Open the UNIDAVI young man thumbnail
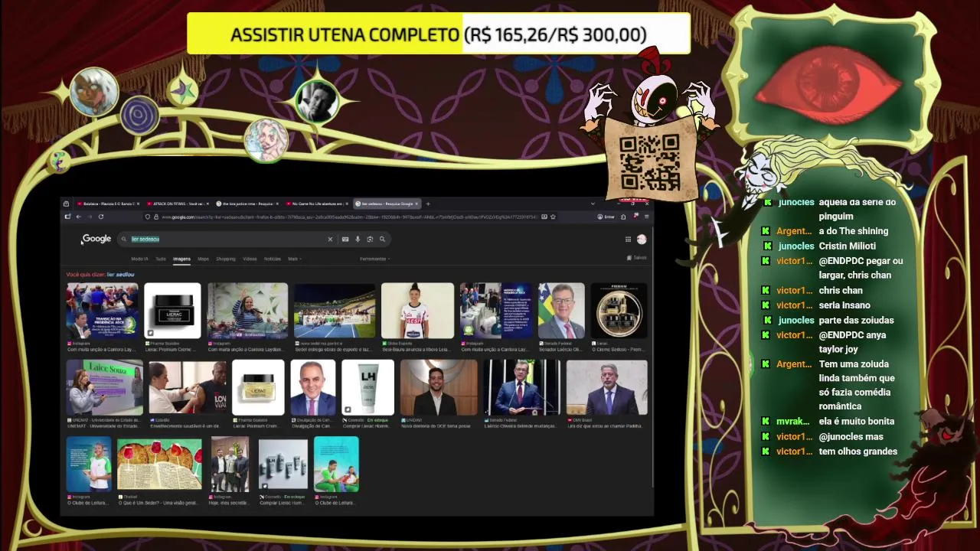 (439, 387)
